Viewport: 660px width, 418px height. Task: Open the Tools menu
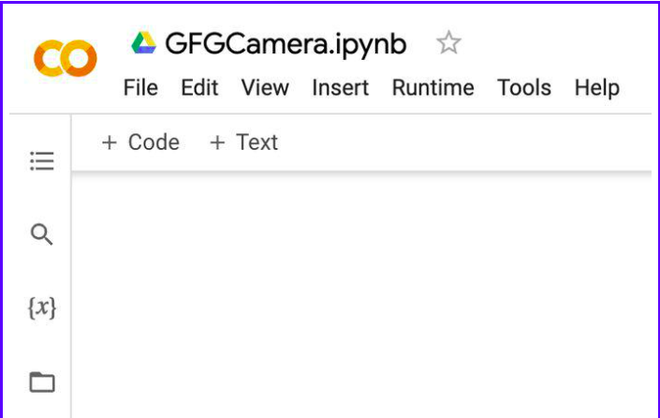[524, 88]
